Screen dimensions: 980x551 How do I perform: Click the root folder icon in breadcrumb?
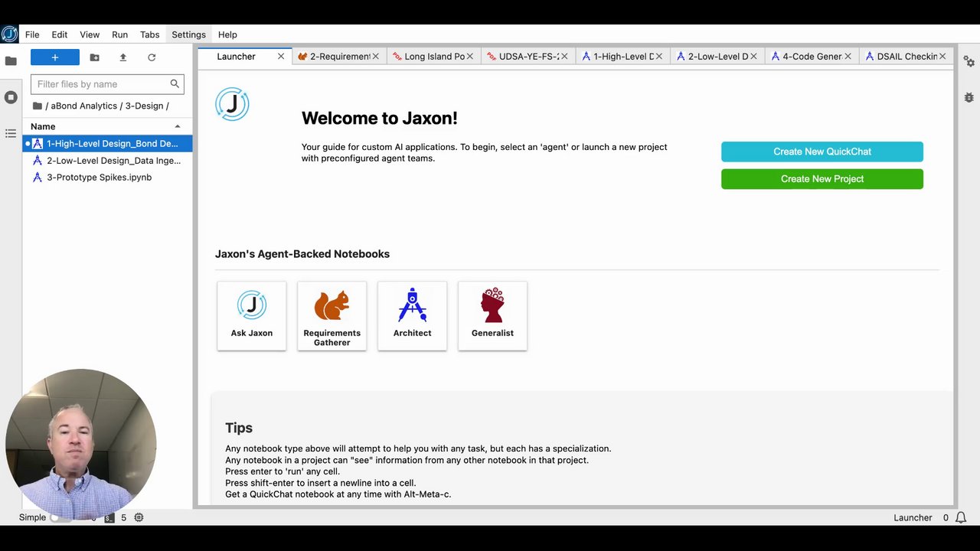pos(38,106)
